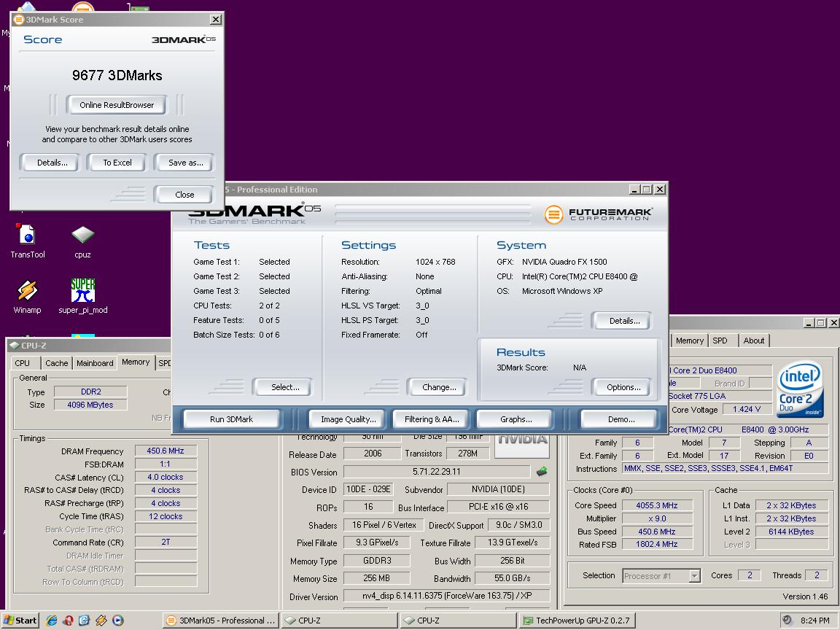Click the green BIOS save icon in GPU-Z
The width and height of the screenshot is (840, 630).
(542, 472)
